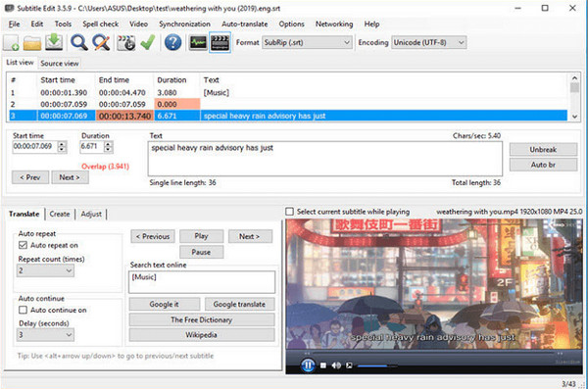588x389 pixels.
Task: Click the Start time input field
Action: 35,147
